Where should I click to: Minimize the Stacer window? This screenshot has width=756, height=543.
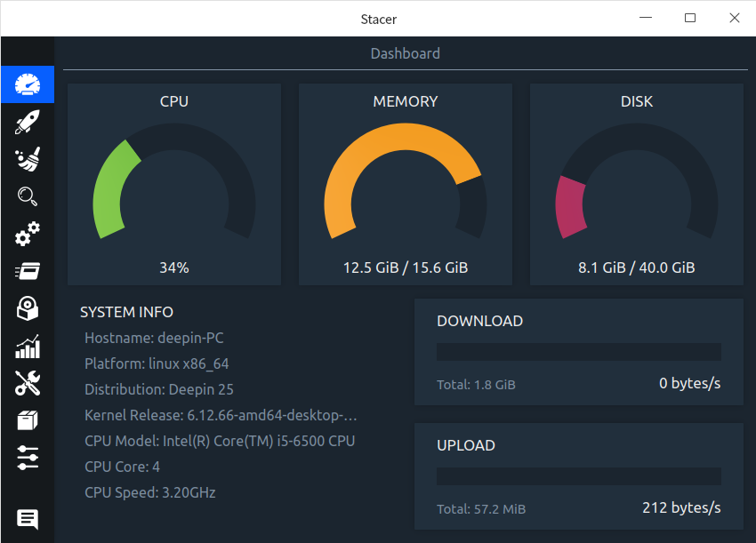coord(647,18)
